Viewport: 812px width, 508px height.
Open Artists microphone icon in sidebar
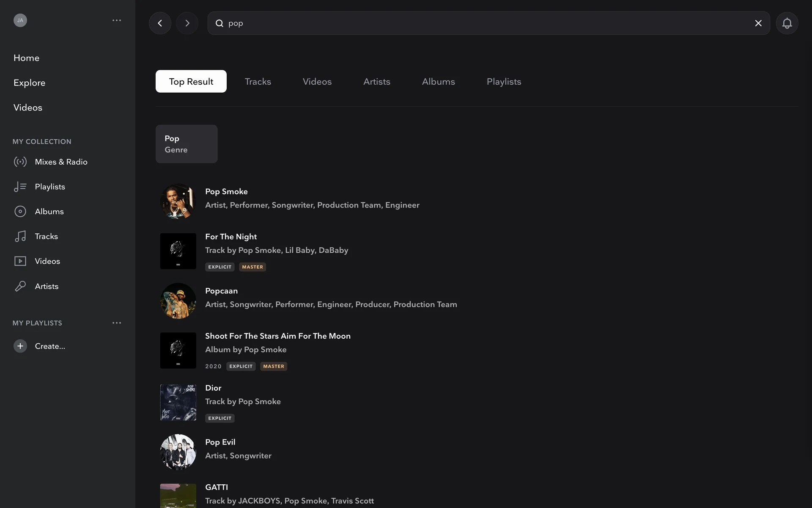coord(20,286)
